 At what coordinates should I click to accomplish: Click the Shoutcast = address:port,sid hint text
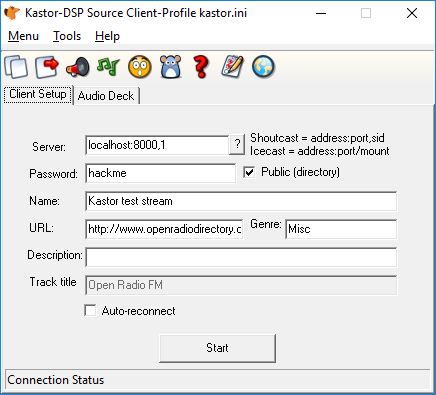[317, 138]
